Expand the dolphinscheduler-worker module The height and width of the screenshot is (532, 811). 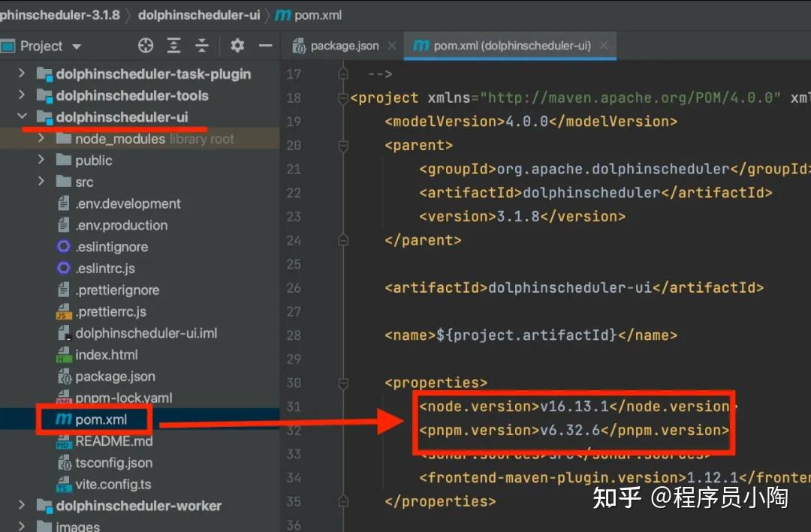(x=21, y=506)
